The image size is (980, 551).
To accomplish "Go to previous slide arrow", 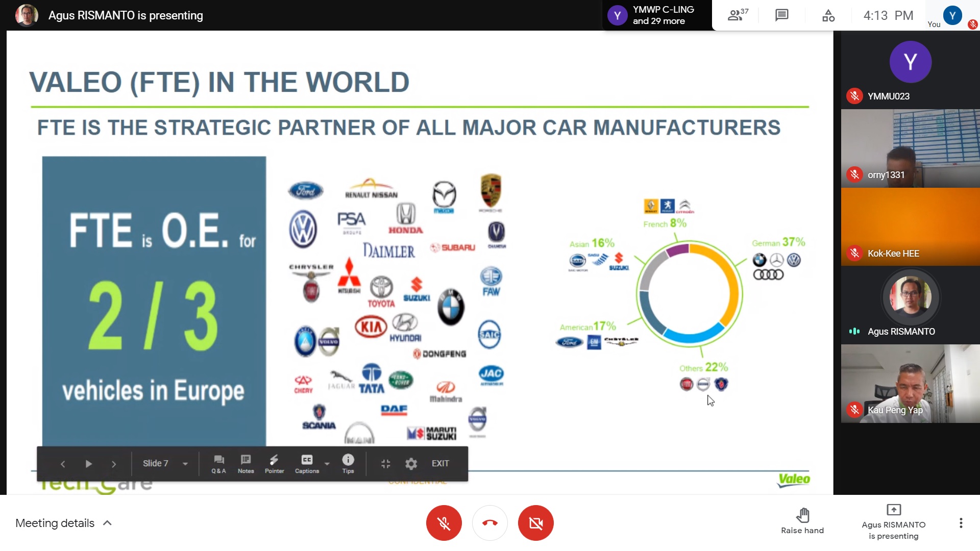I will 63,464.
